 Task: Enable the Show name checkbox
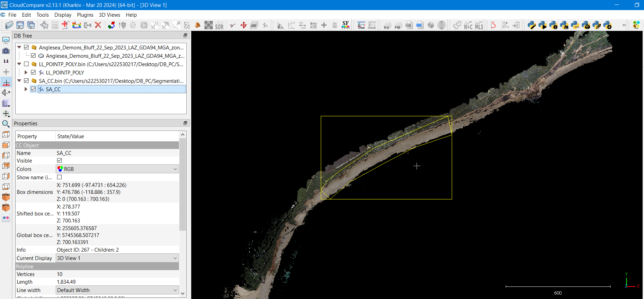(60, 177)
